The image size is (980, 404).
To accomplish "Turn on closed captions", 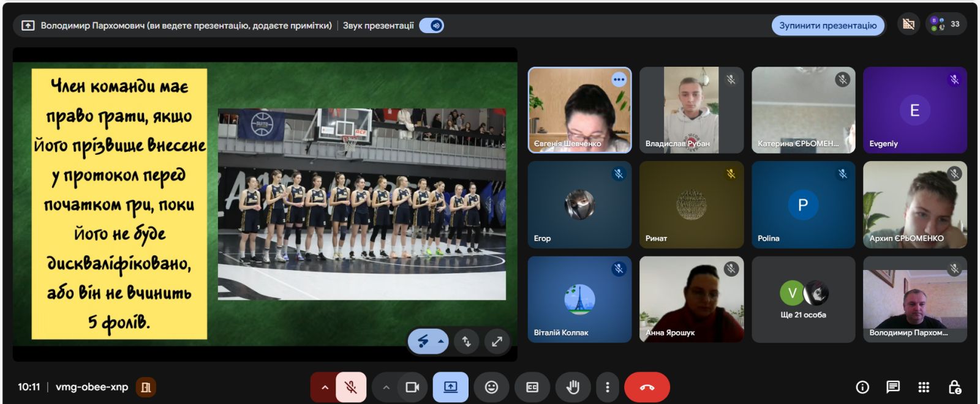I will coord(532,387).
